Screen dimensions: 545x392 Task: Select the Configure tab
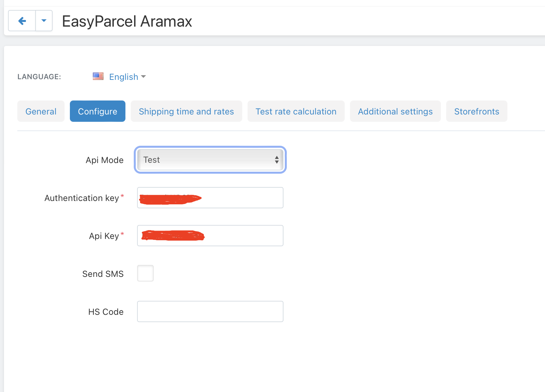(97, 111)
